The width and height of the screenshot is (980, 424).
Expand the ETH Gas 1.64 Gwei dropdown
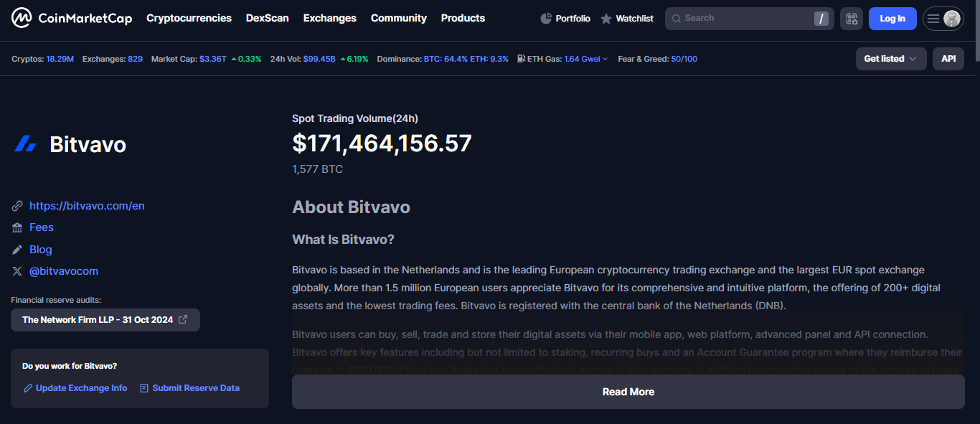click(585, 59)
